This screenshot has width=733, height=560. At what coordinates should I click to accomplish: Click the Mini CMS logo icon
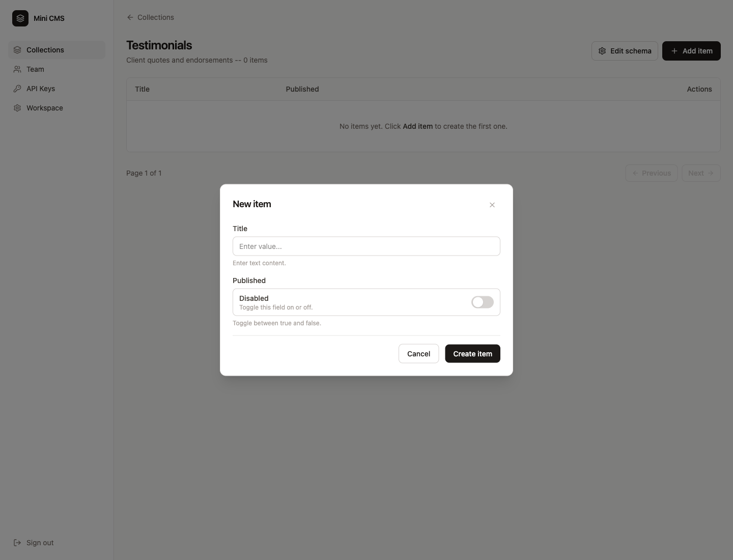coord(20,18)
